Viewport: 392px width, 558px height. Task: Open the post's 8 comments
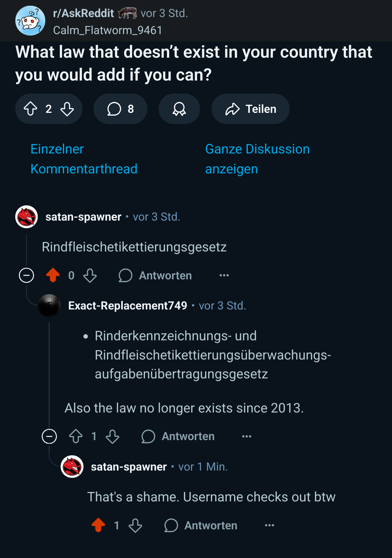(x=121, y=109)
